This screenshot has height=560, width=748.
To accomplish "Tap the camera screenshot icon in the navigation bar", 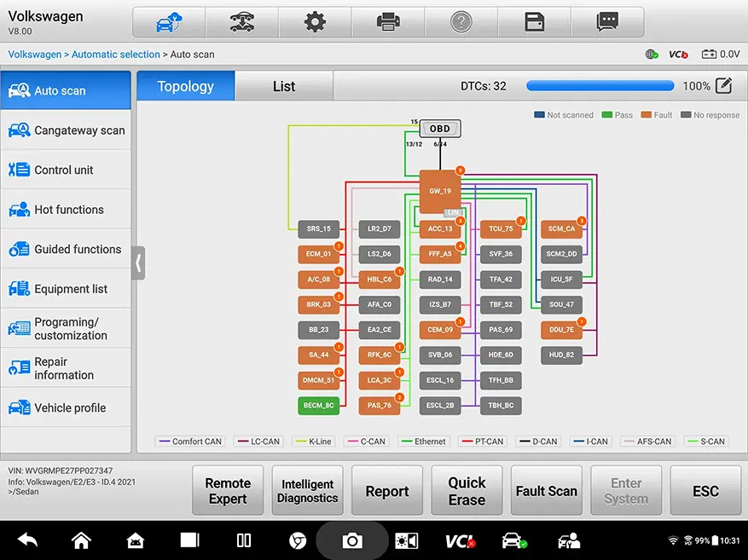I will pyautogui.click(x=352, y=540).
